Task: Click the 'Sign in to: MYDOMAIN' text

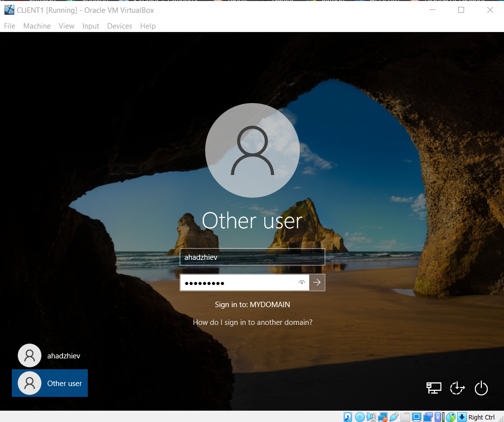Action: tap(252, 304)
